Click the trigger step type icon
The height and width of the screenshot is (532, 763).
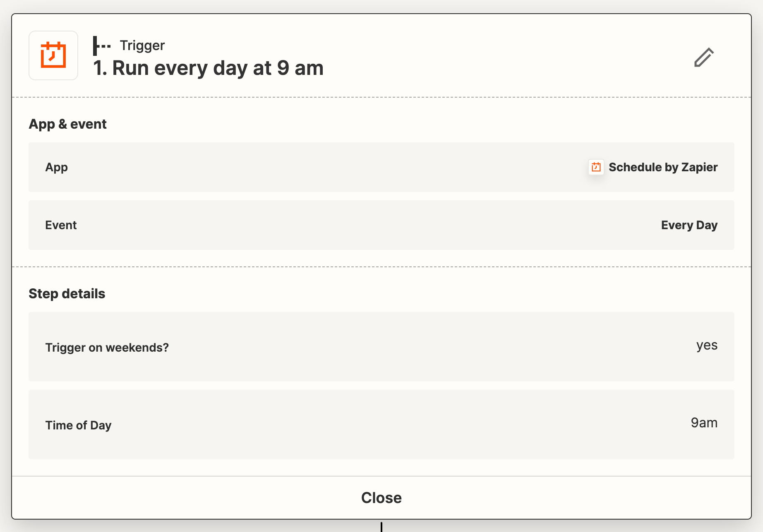[x=102, y=46]
